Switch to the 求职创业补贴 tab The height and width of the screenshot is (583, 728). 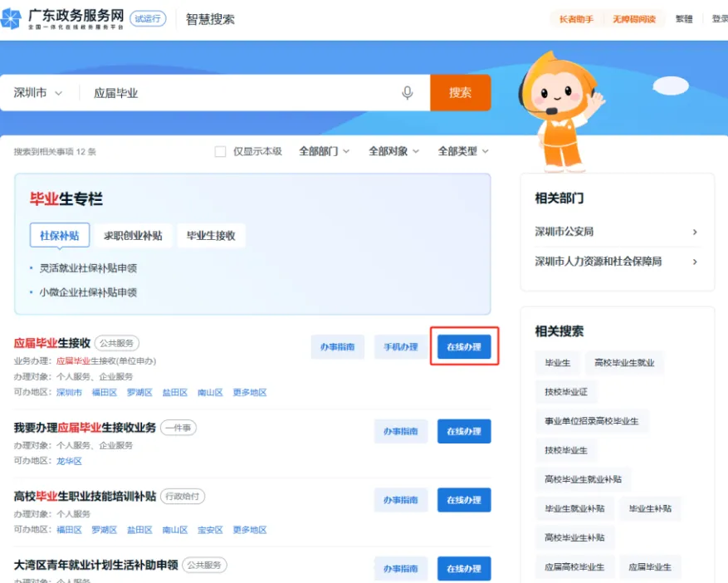tap(134, 236)
